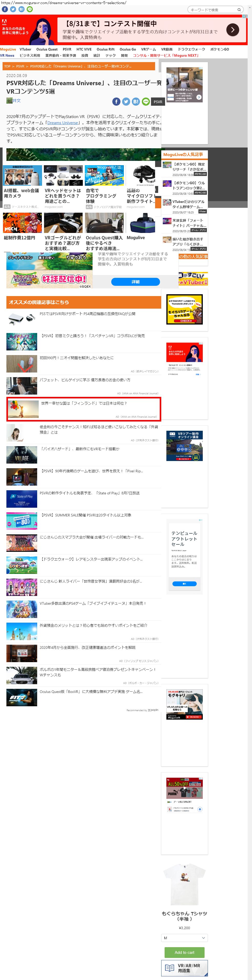Click the PSVR breadcrumb link
Viewport: 252px width, 980px height.
pos(20,67)
